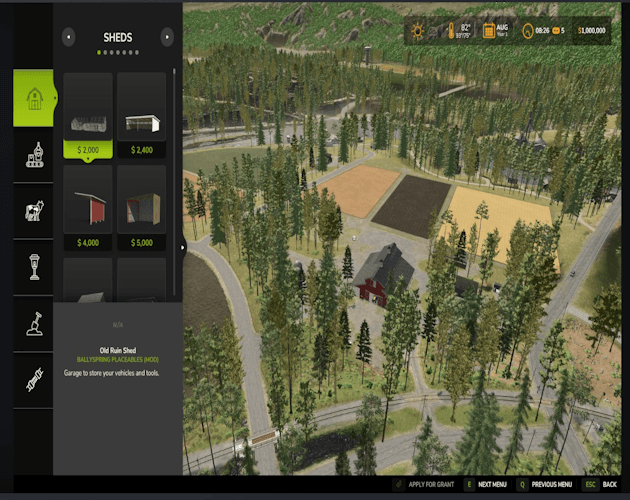The height and width of the screenshot is (500, 630).
Task: Select the red lean-to shed thumbnail
Action: (88, 199)
